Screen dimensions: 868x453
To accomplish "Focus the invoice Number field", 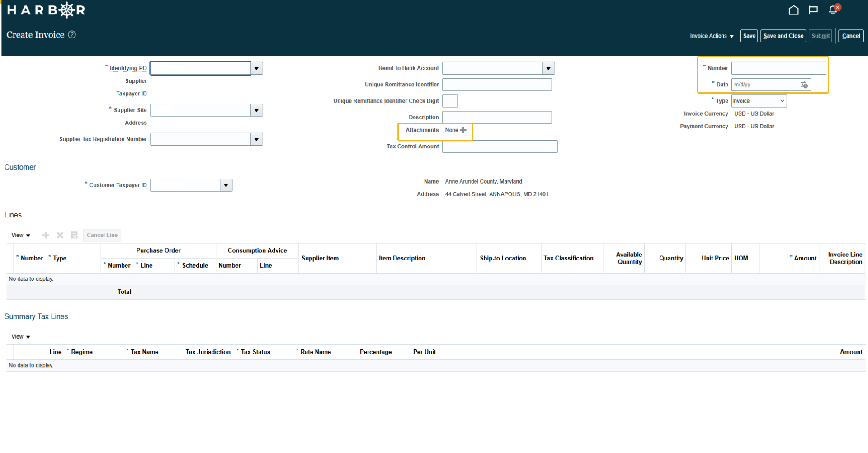I will [x=778, y=68].
